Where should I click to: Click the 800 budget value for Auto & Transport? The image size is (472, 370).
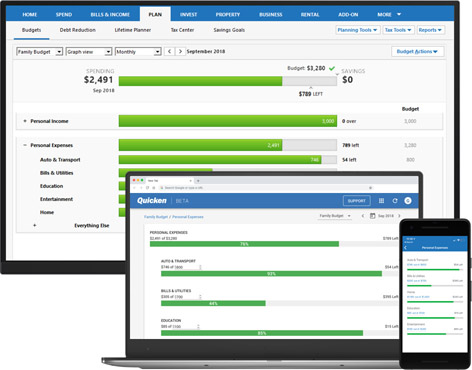tap(410, 160)
